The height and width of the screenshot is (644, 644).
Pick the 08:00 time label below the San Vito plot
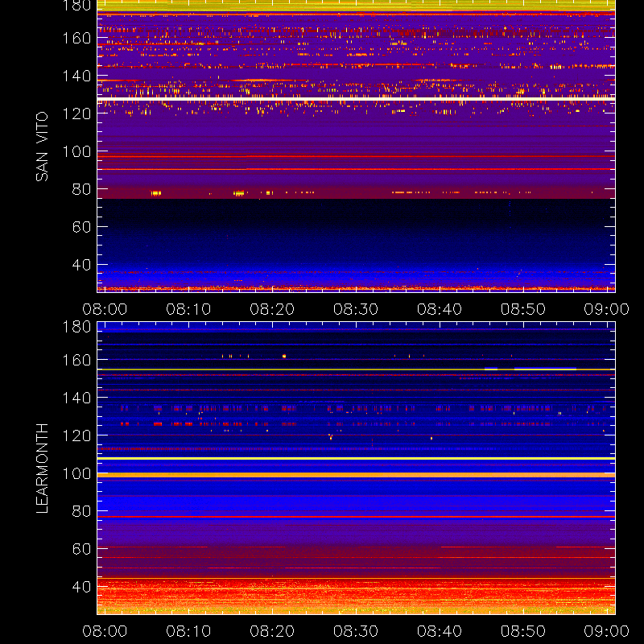[x=105, y=309]
